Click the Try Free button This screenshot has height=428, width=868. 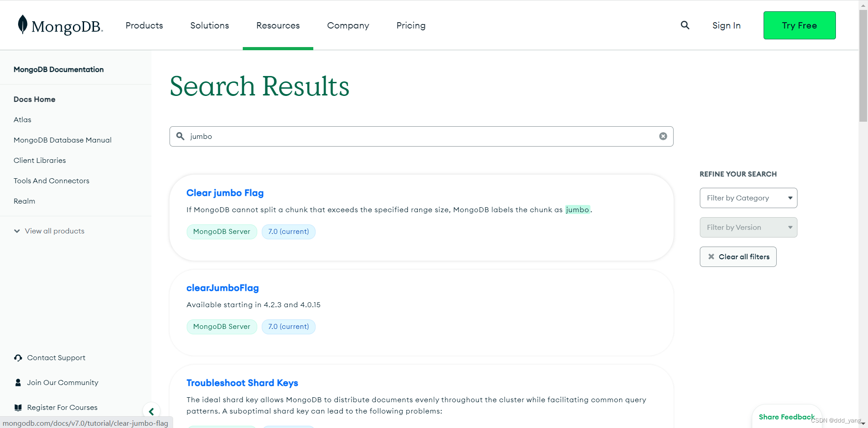coord(799,25)
